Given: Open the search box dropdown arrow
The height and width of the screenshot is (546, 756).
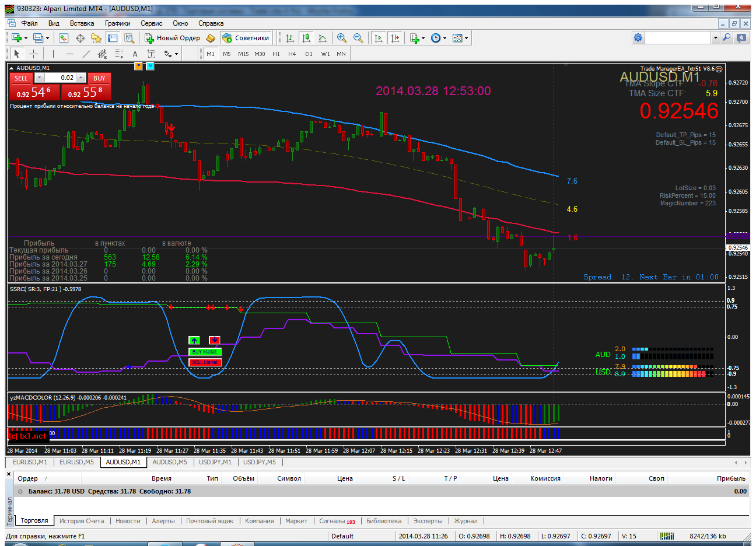Looking at the screenshot, I should (x=715, y=37).
